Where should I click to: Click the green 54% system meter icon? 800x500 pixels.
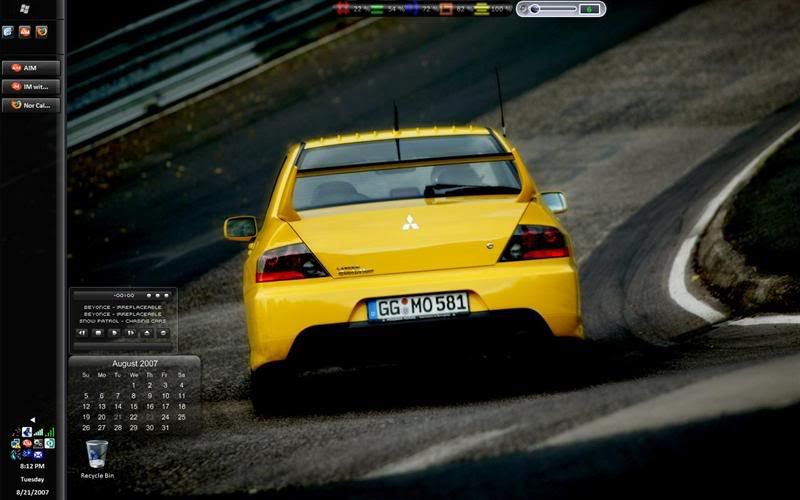378,9
